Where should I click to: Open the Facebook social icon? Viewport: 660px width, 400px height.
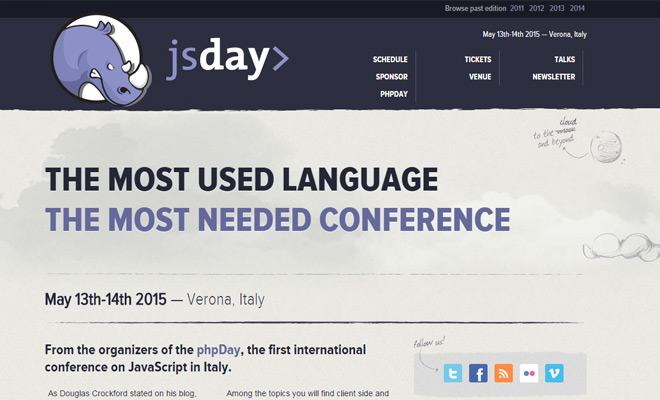click(478, 373)
